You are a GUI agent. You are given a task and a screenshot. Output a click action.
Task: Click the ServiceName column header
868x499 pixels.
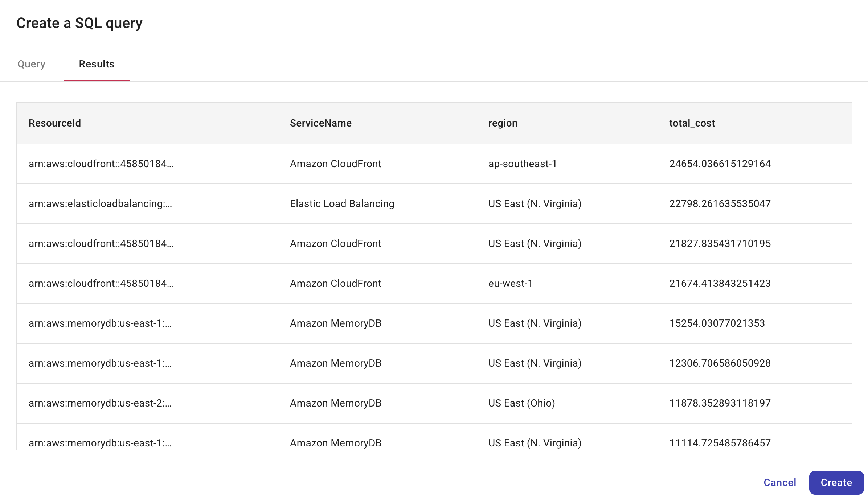click(x=320, y=123)
